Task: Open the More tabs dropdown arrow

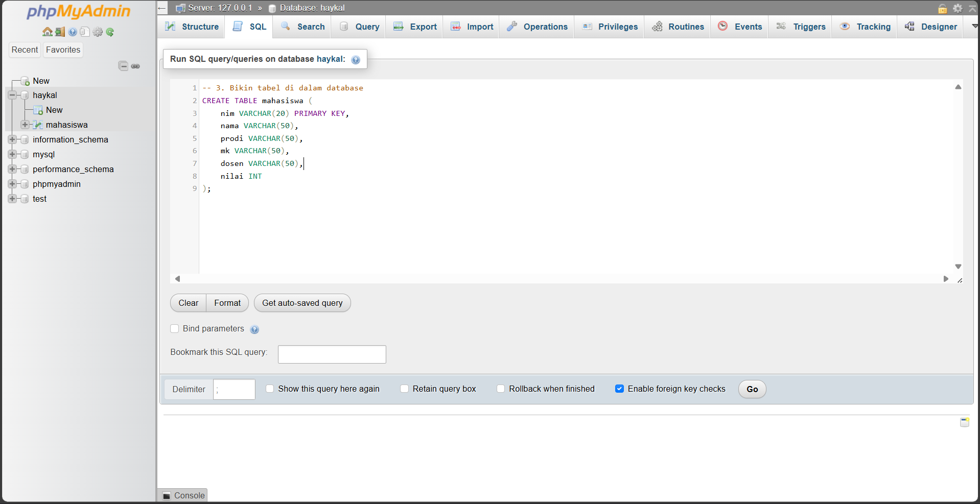Action: pyautogui.click(x=974, y=26)
